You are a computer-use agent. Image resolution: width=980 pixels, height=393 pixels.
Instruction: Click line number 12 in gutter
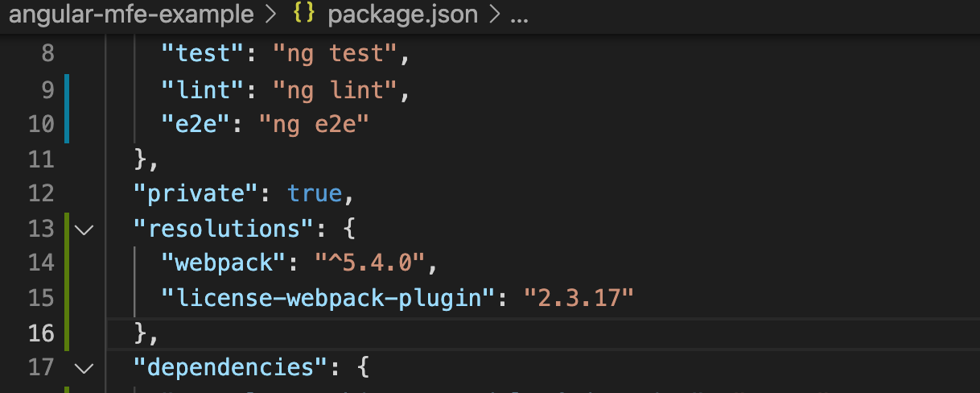[39, 194]
